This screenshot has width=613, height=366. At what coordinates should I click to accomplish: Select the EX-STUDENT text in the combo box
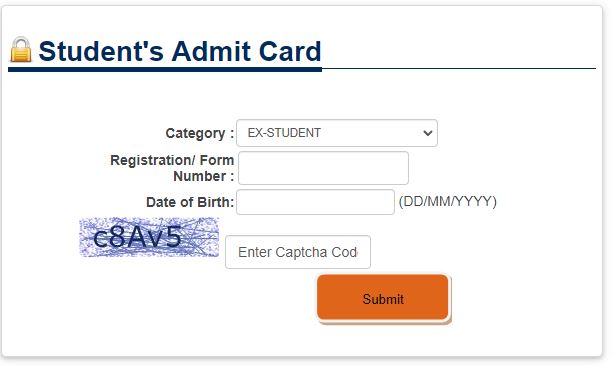[x=284, y=133]
